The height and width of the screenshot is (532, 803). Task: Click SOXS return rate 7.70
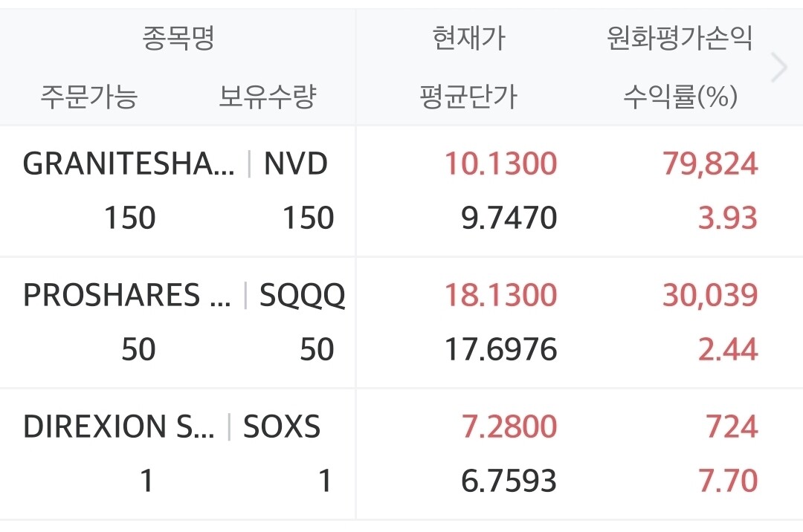click(x=728, y=481)
